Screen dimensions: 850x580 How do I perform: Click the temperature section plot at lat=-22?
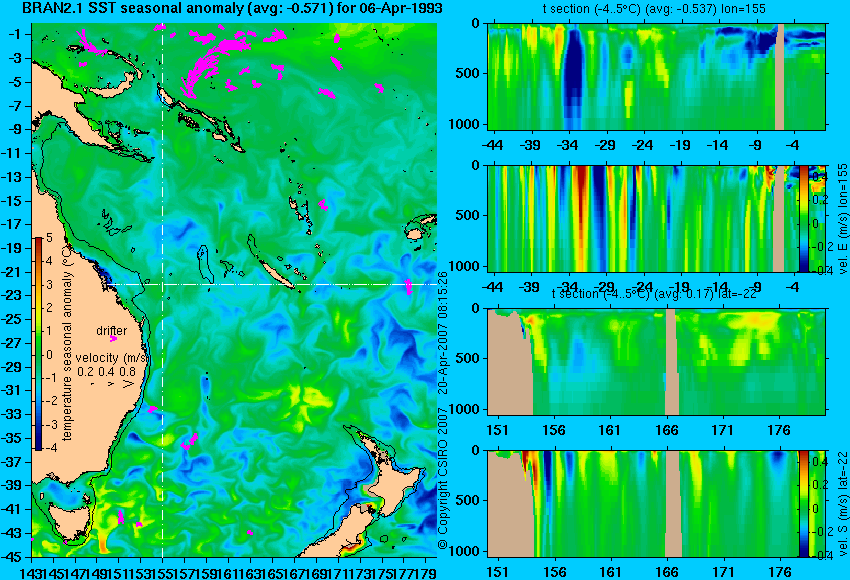656,362
